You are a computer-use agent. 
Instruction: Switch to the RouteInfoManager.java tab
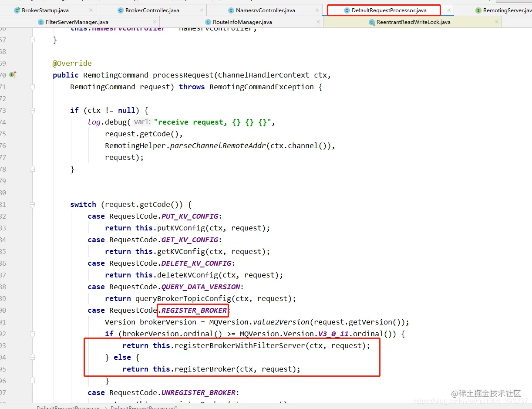pyautogui.click(x=242, y=22)
